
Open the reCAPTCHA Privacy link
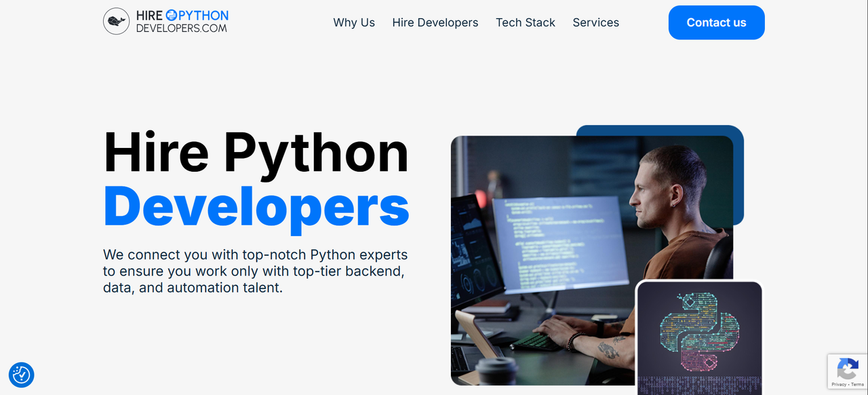click(x=839, y=385)
